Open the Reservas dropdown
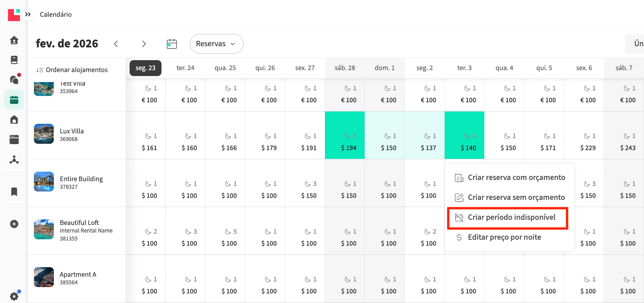Viewport: 644px width, 303px height. pos(216,44)
